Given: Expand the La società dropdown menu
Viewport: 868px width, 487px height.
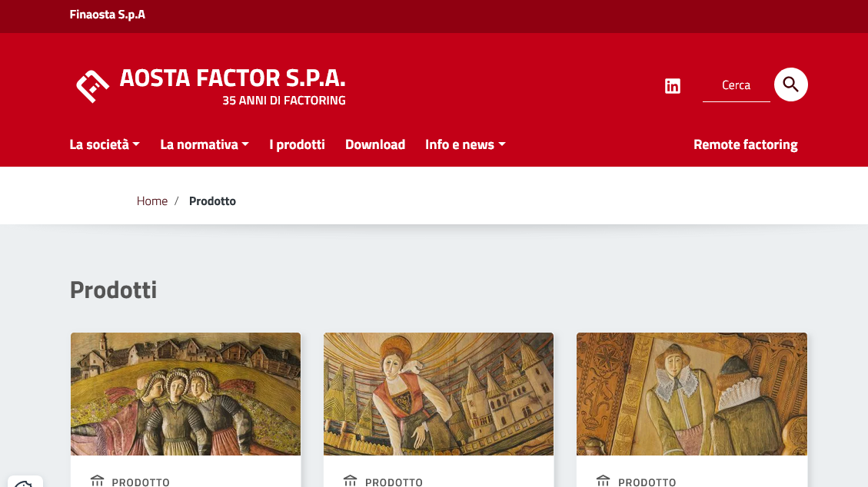Looking at the screenshot, I should 105,144.
